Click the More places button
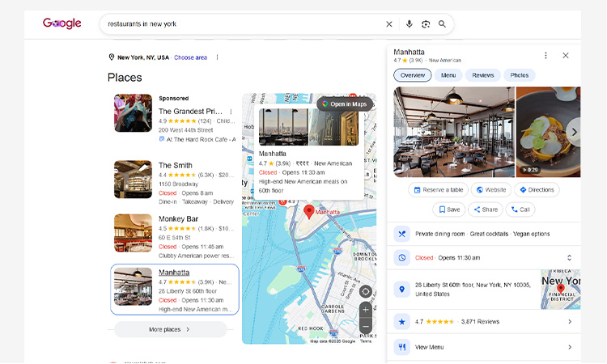The width and height of the screenshot is (607, 364). [x=170, y=329]
